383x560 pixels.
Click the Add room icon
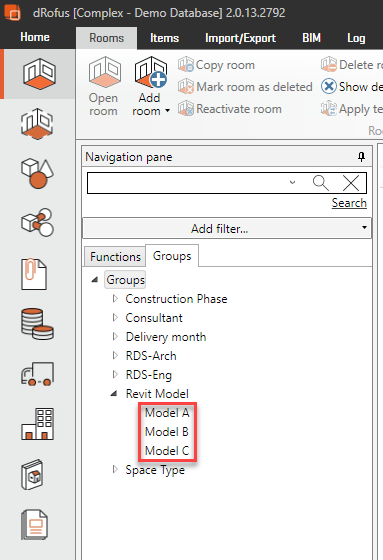150,72
